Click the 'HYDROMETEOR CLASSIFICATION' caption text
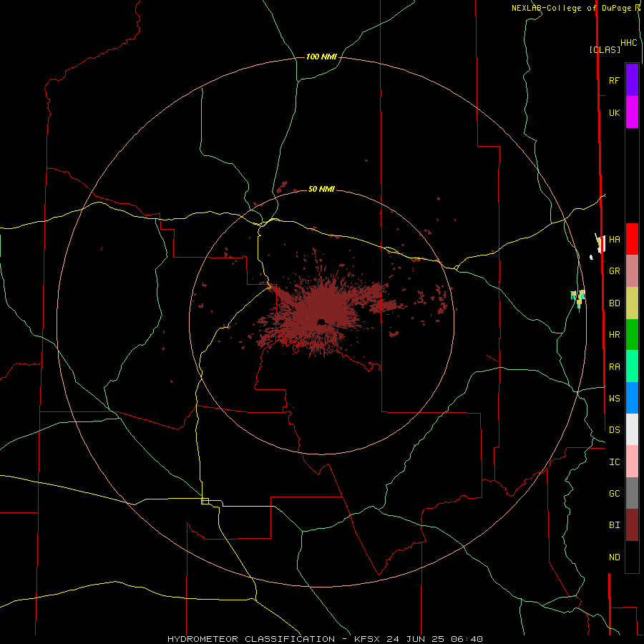 click(251, 639)
